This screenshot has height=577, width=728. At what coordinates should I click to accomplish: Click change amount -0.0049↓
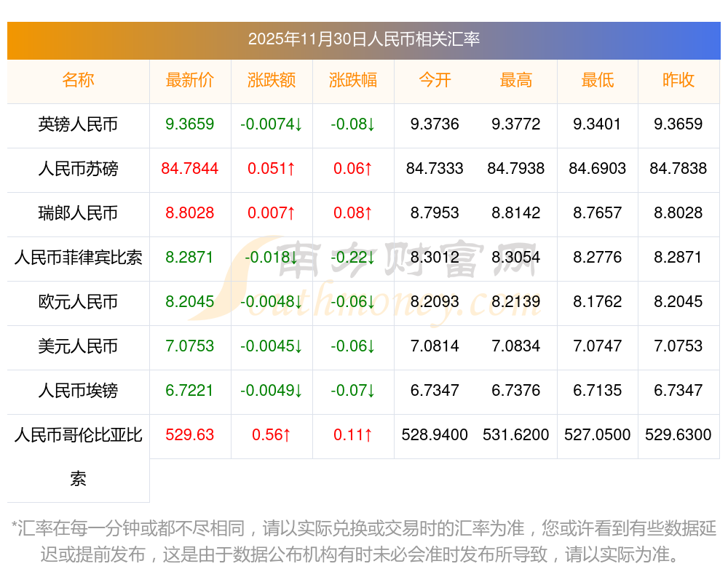pos(271,391)
